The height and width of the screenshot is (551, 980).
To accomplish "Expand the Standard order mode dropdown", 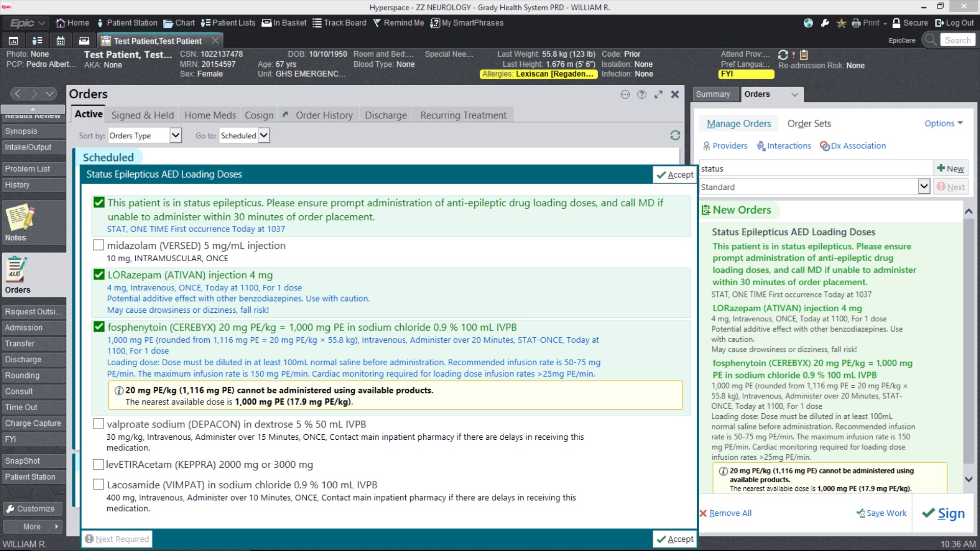I will coord(924,187).
